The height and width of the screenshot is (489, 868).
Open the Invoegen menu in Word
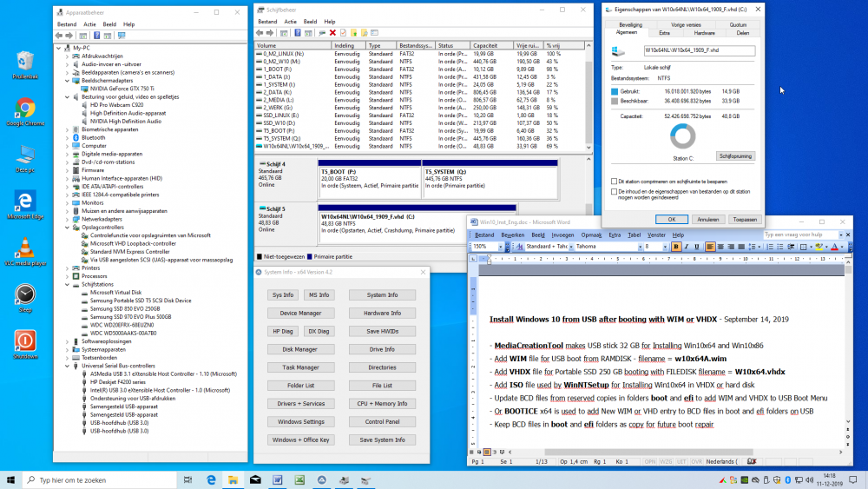point(562,235)
